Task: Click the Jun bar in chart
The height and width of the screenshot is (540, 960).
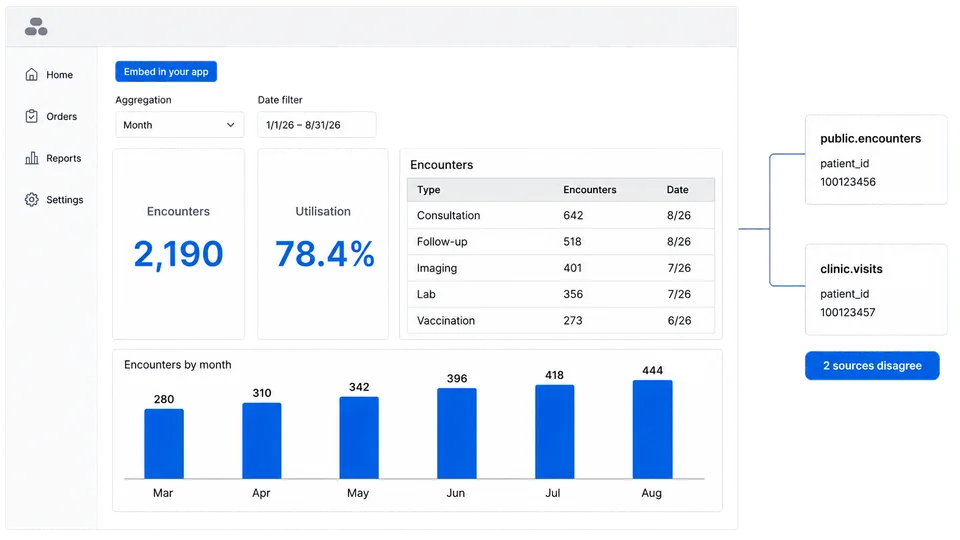Action: click(457, 433)
